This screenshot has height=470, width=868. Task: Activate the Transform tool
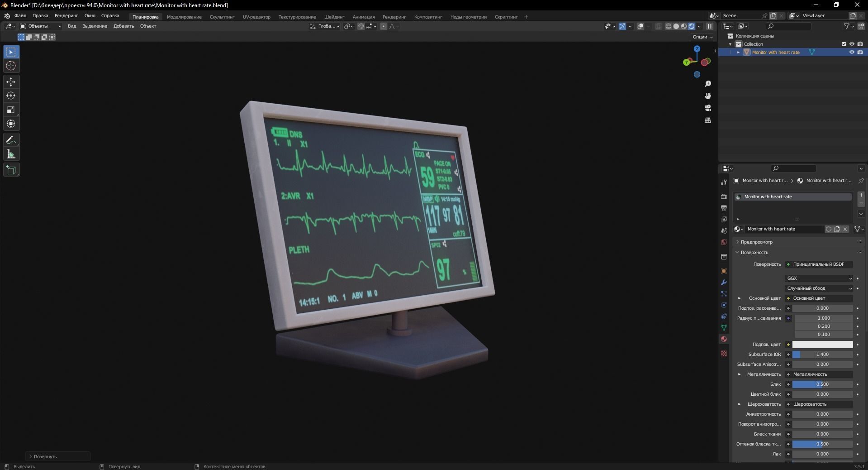click(x=11, y=124)
